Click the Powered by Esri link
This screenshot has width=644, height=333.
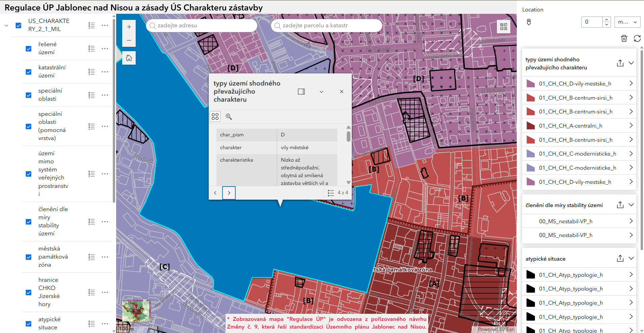[x=496, y=330]
